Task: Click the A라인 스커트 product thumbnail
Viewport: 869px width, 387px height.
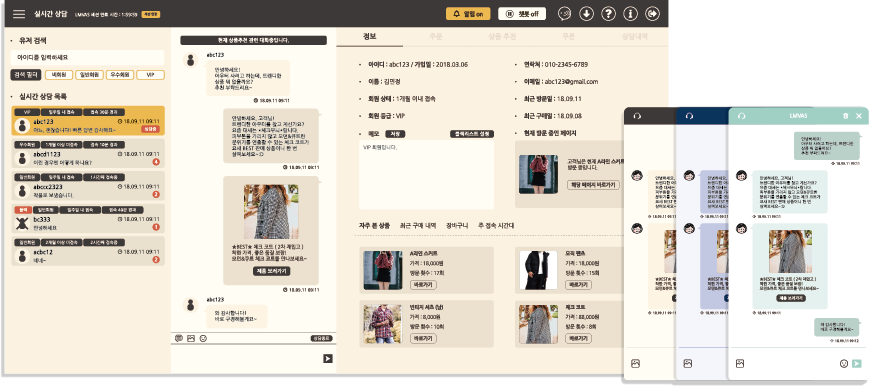Action: click(382, 270)
